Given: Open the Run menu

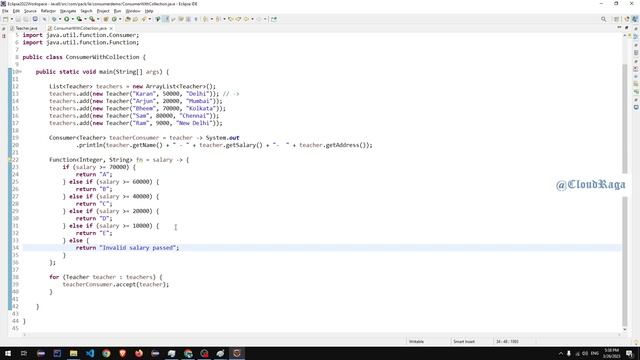Looking at the screenshot, I should [118, 11].
